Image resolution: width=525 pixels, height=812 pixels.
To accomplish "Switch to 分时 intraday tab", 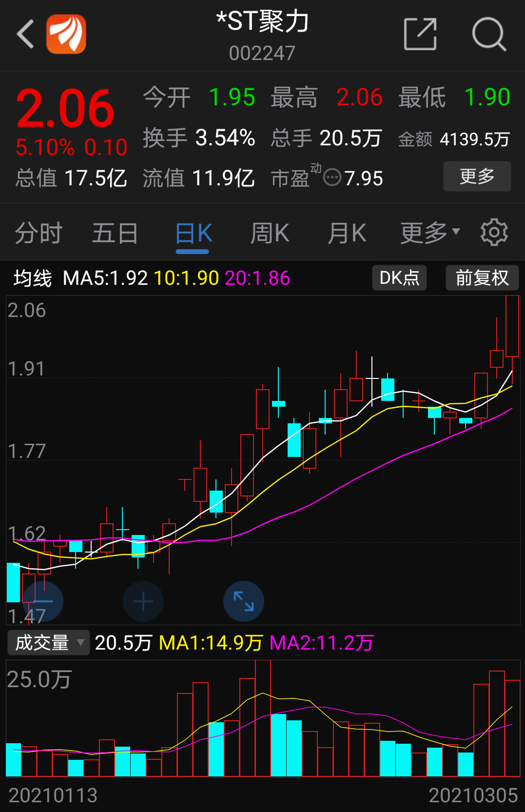I will (39, 233).
